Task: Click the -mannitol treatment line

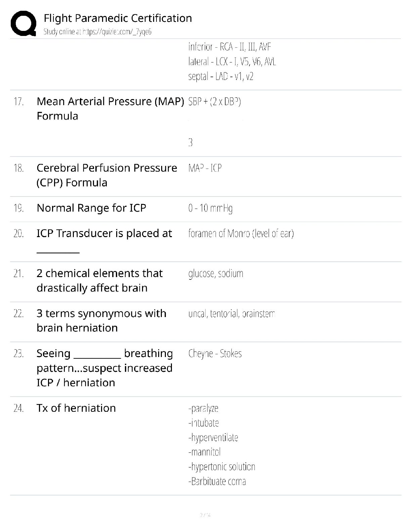Action: pyautogui.click(x=204, y=452)
